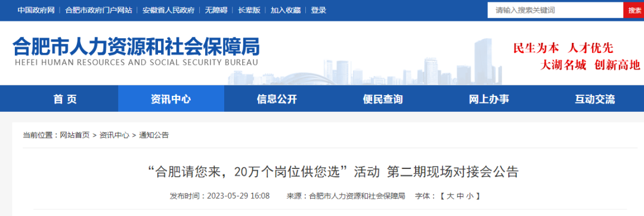Click the 登录 login link
Image resolution: width=644 pixels, height=216 pixels.
[318, 10]
